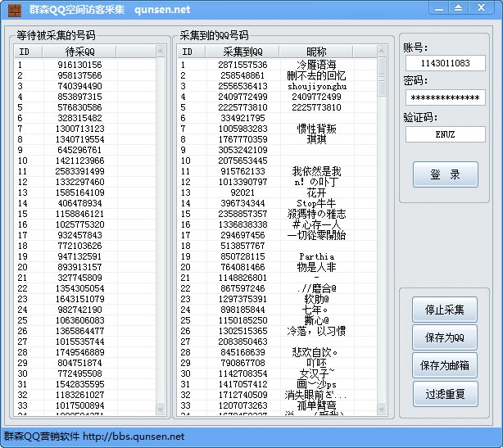
Task: Select nickname 孤单臂弯
Action: pos(316,405)
